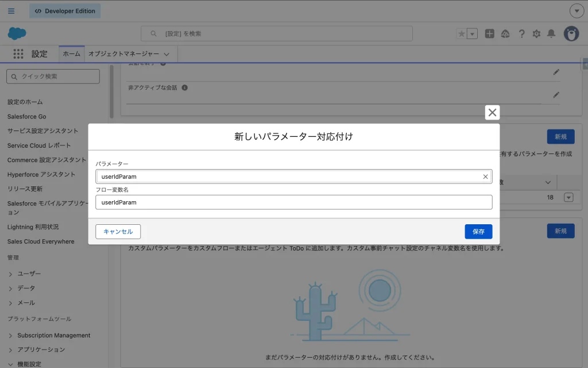This screenshot has width=588, height=368.
Task: Expand the ユーザー tree section
Action: point(11,274)
